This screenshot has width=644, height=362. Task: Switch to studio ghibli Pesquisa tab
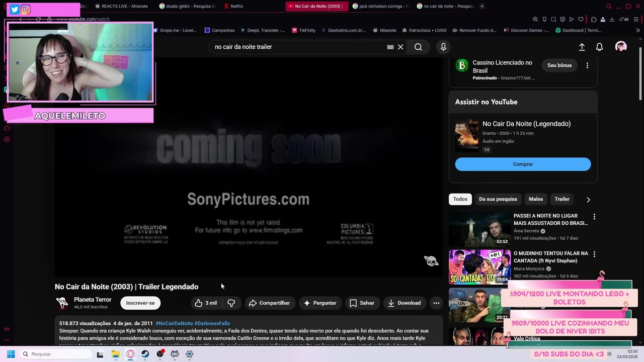click(x=187, y=6)
